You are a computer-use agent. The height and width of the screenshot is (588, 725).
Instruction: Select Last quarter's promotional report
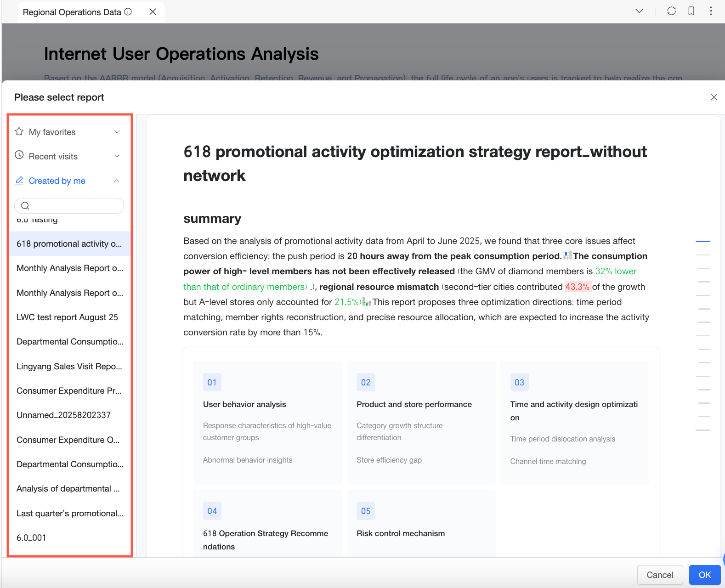[70, 513]
